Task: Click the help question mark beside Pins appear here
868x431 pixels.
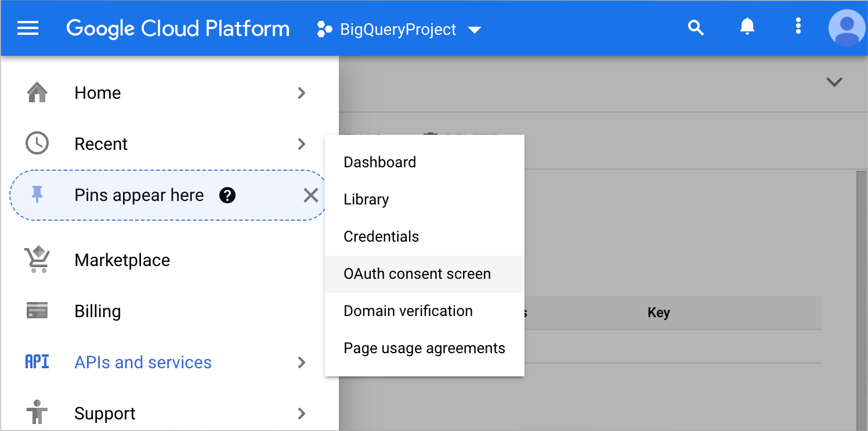Action: coord(228,195)
